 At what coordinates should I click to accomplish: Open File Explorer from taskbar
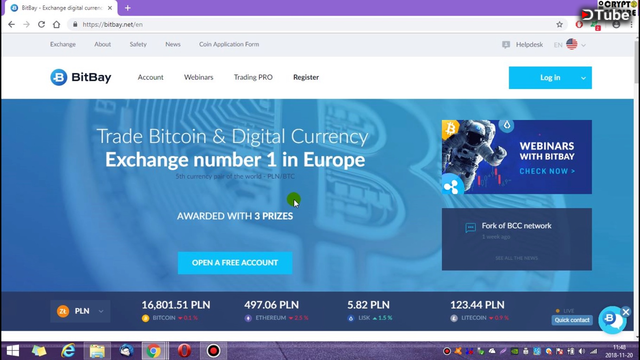(97, 351)
